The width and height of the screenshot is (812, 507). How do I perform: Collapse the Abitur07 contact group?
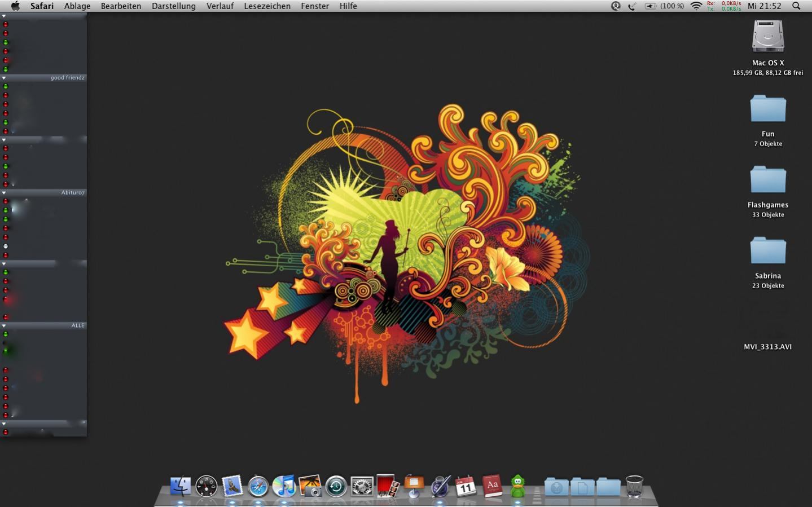4,193
